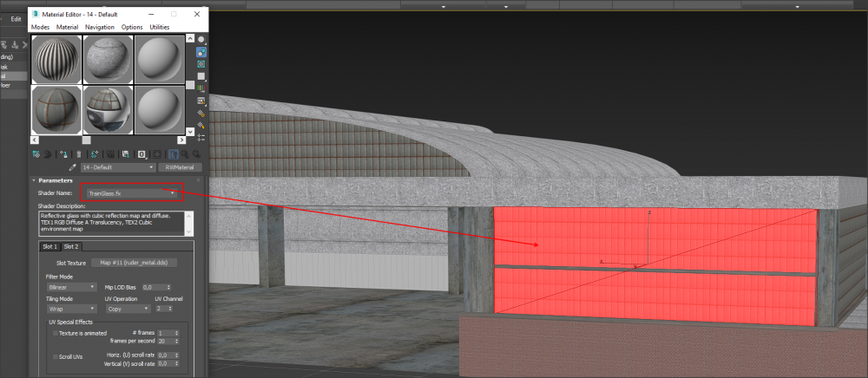The image size is (868, 378).
Task: Click the Sample Type sphere icon
Action: [201, 40]
